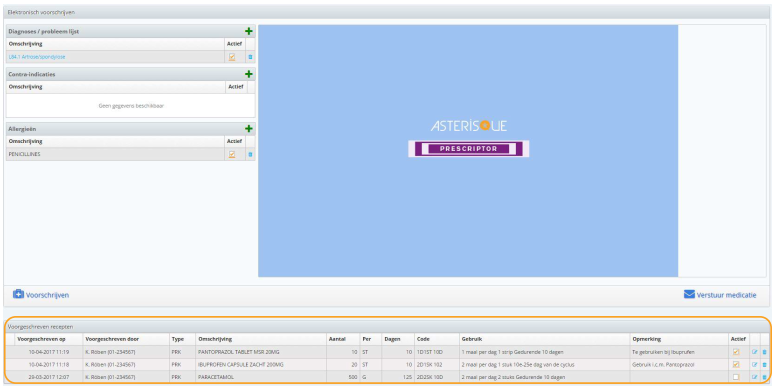Add a new diagnosis with green plus
This screenshot has height=389, width=776.
(248, 31)
